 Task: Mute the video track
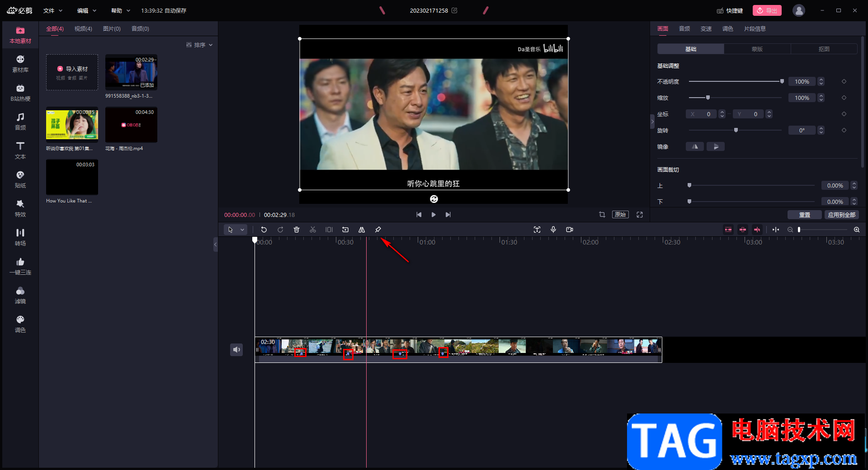click(236, 349)
